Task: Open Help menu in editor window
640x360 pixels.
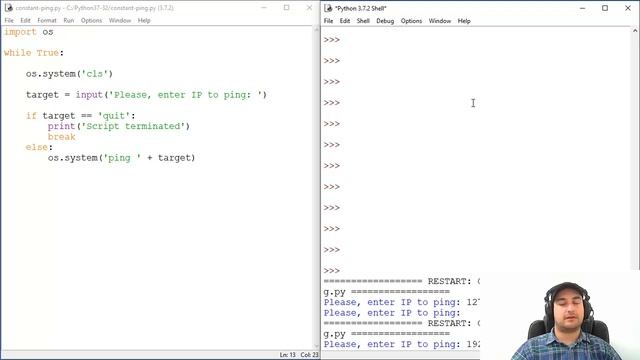Action: pos(144,20)
